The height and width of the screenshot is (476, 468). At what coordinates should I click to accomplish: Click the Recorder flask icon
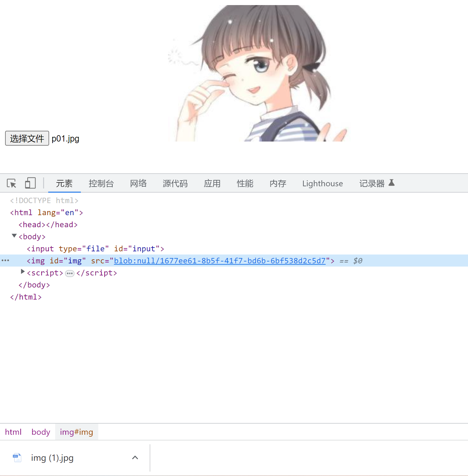[x=392, y=183]
